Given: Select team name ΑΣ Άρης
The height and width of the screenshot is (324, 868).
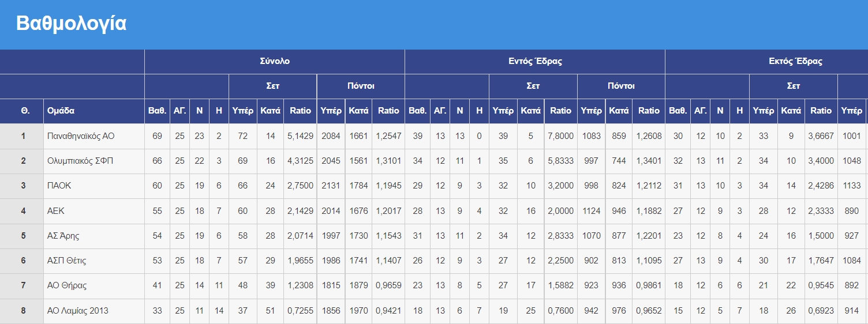Looking at the screenshot, I should [63, 236].
